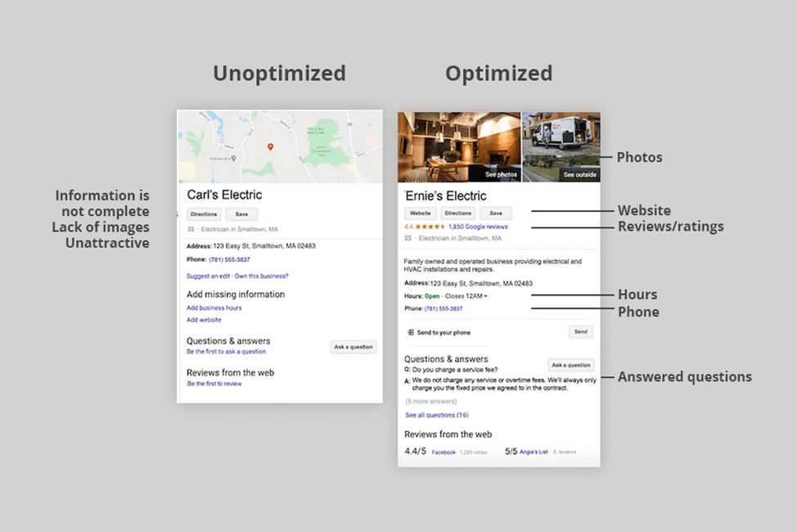Click the Send button
Image resolution: width=797 pixels, height=532 pixels.
click(581, 331)
